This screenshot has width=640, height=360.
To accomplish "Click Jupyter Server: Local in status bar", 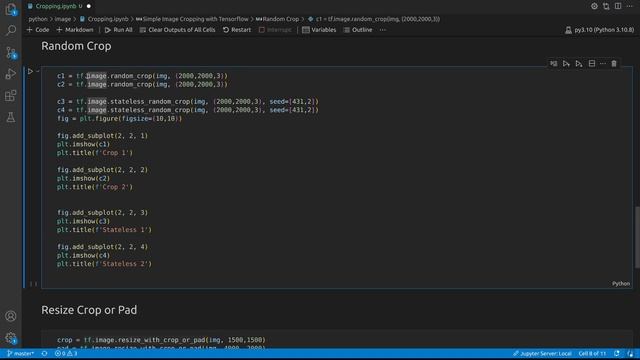I will [542, 353].
